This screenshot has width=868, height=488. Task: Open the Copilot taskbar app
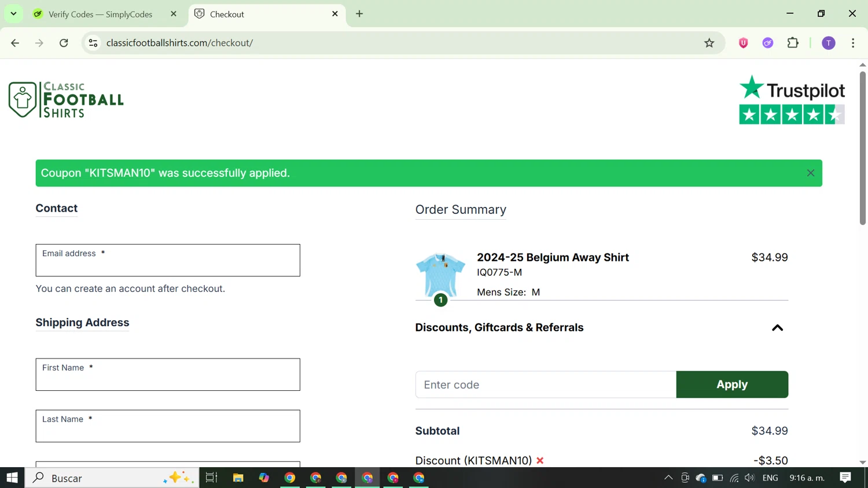264,478
